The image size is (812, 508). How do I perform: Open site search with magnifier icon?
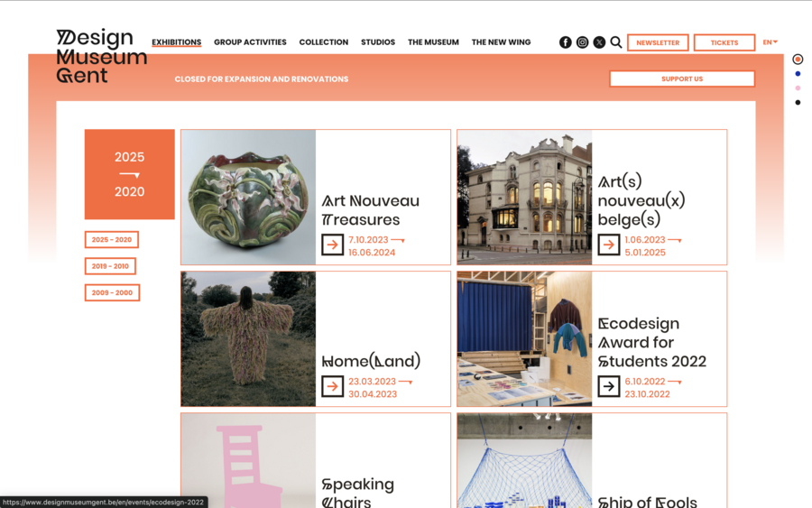click(615, 42)
